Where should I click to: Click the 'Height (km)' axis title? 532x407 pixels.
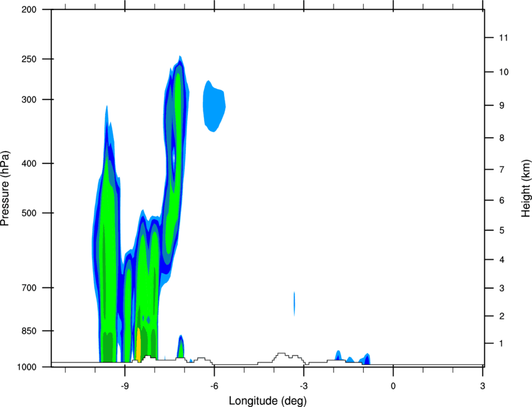point(526,188)
